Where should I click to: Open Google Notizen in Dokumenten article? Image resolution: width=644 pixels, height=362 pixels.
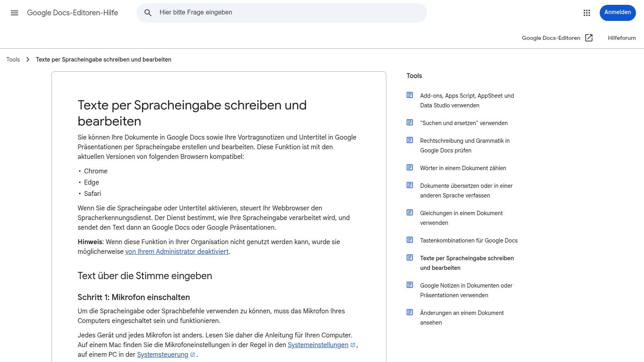point(466,290)
